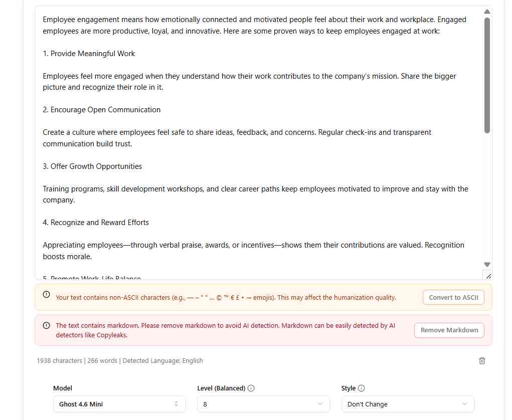Click the scroll down arrow of the text area
Image resolution: width=512 pixels, height=420 pixels.
[487, 264]
